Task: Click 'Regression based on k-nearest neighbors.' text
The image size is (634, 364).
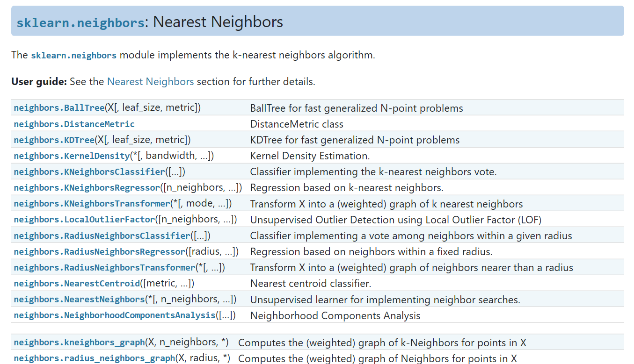Action: [x=347, y=187]
